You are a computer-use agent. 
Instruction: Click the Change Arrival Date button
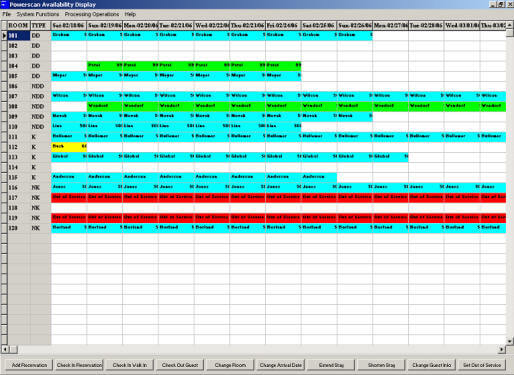pos(281,365)
